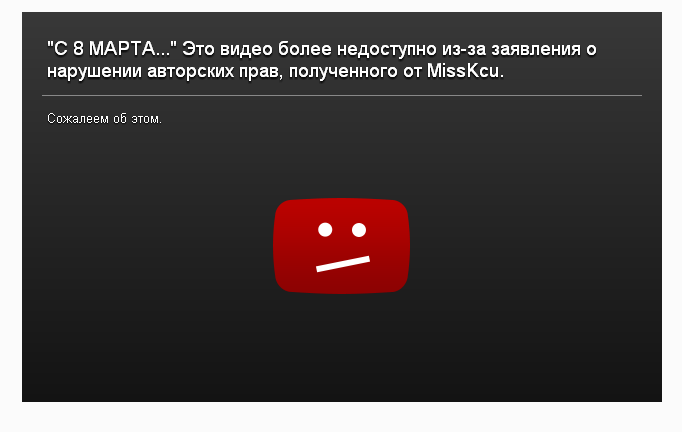Click the word "Это" in the heading
Viewport: 682px width, 432px height.
coord(198,49)
